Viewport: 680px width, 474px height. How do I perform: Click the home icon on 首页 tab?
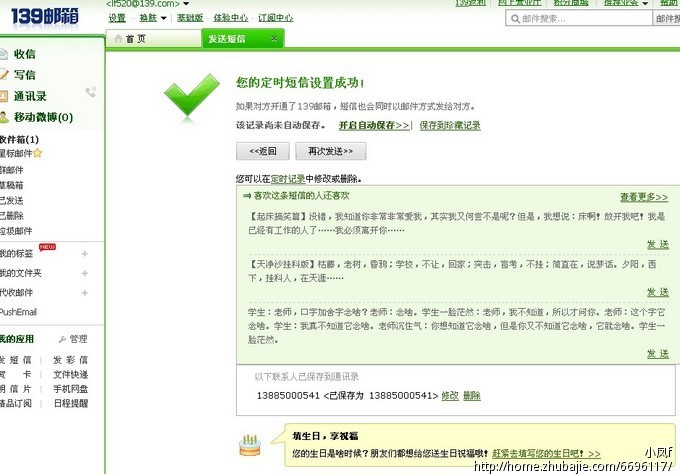(x=118, y=39)
